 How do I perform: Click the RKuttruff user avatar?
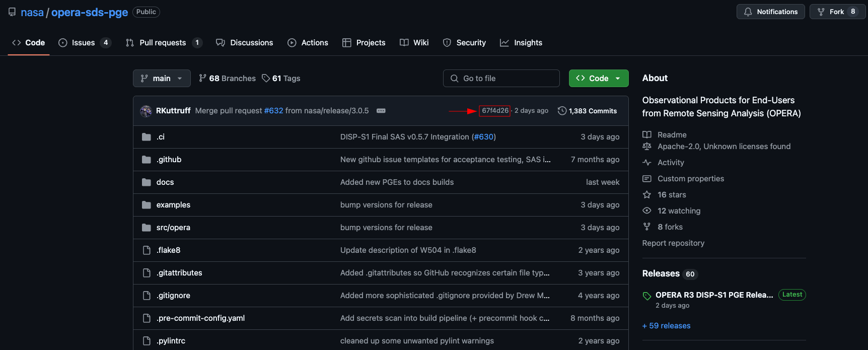click(146, 111)
